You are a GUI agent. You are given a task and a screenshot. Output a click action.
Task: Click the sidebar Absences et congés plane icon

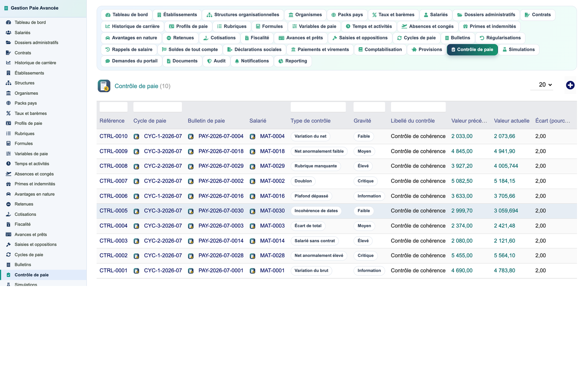(x=9, y=174)
